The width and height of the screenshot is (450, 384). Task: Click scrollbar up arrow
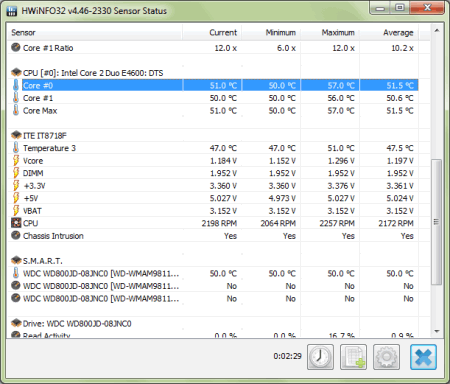437,31
